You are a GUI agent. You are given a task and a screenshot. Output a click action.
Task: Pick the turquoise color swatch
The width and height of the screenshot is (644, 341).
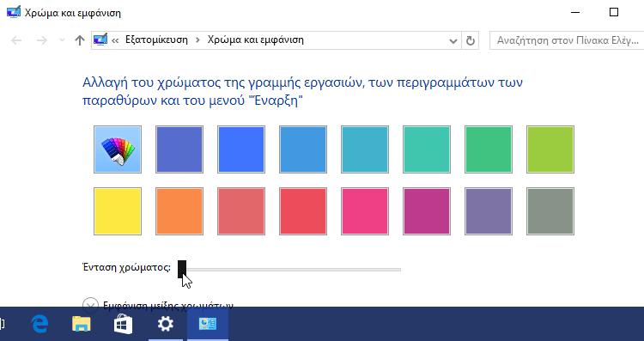point(427,149)
